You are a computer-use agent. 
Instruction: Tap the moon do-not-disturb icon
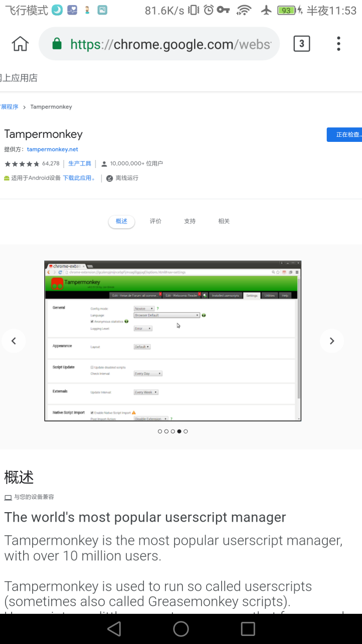[57, 10]
